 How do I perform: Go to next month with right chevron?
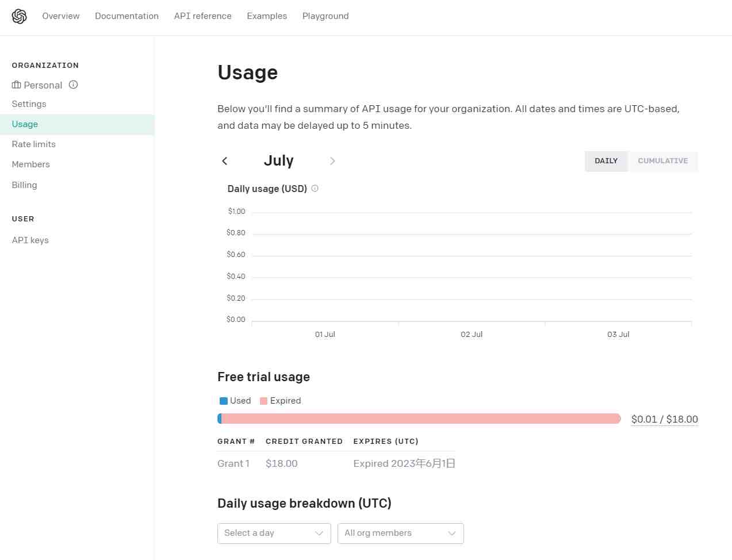[x=332, y=161]
